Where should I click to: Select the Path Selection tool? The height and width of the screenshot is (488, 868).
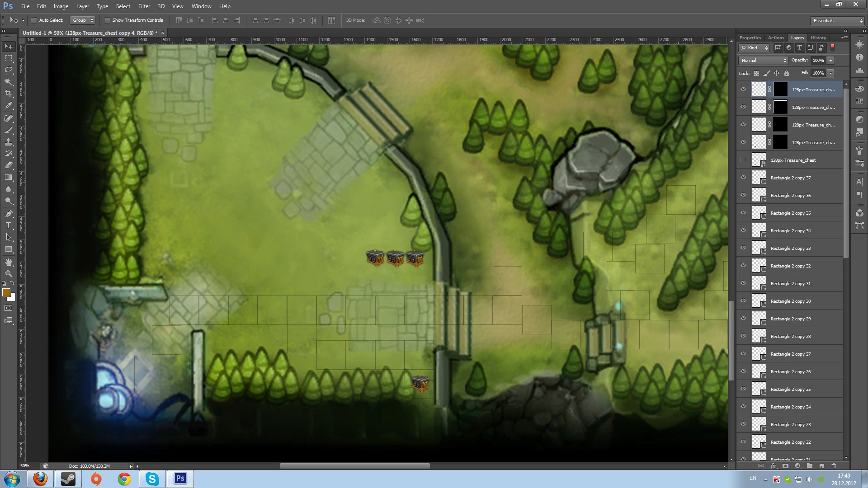pos(9,237)
